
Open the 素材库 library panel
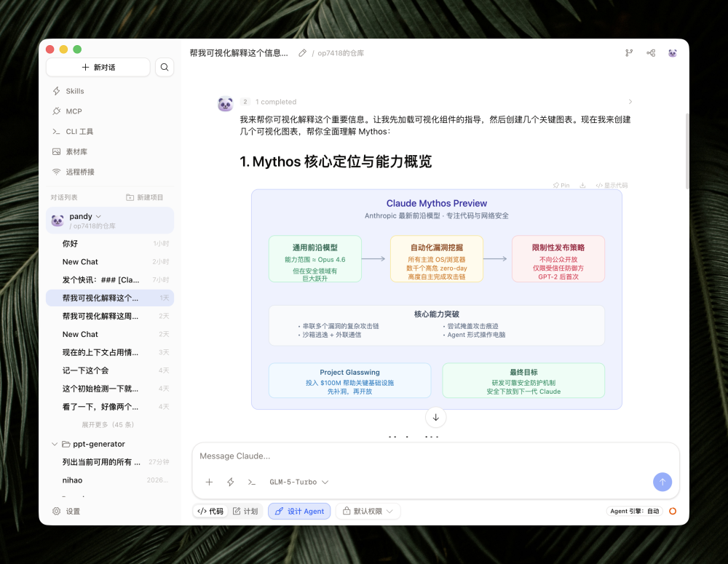pos(75,151)
